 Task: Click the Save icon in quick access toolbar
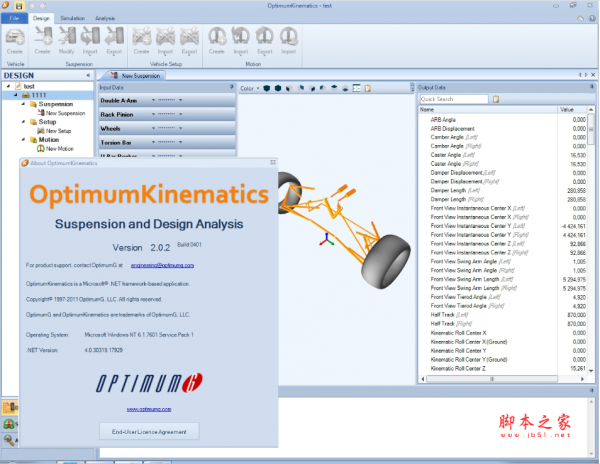click(20, 6)
